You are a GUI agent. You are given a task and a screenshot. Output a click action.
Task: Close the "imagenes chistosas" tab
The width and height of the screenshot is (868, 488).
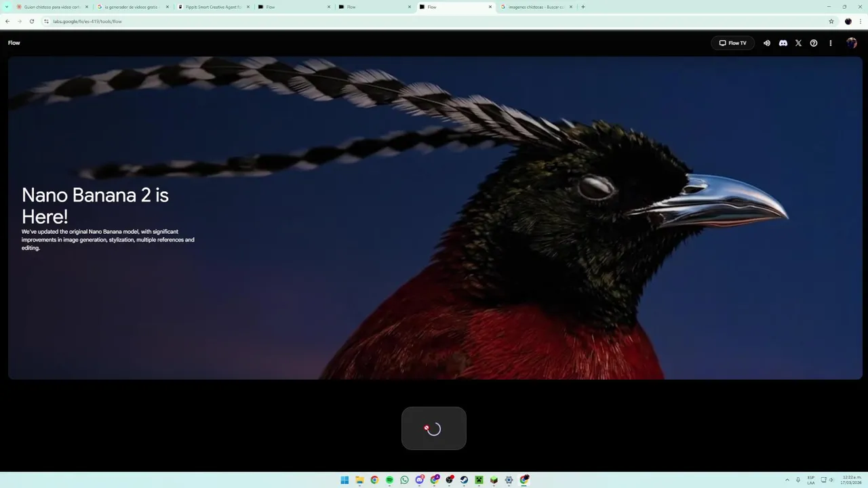tap(571, 7)
